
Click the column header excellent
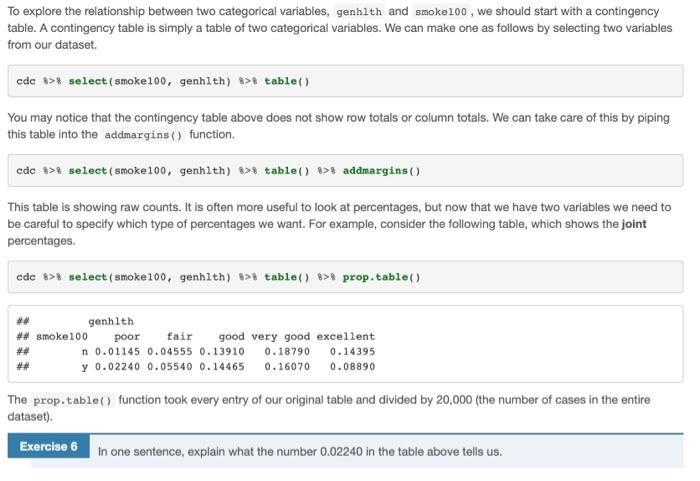[346, 336]
